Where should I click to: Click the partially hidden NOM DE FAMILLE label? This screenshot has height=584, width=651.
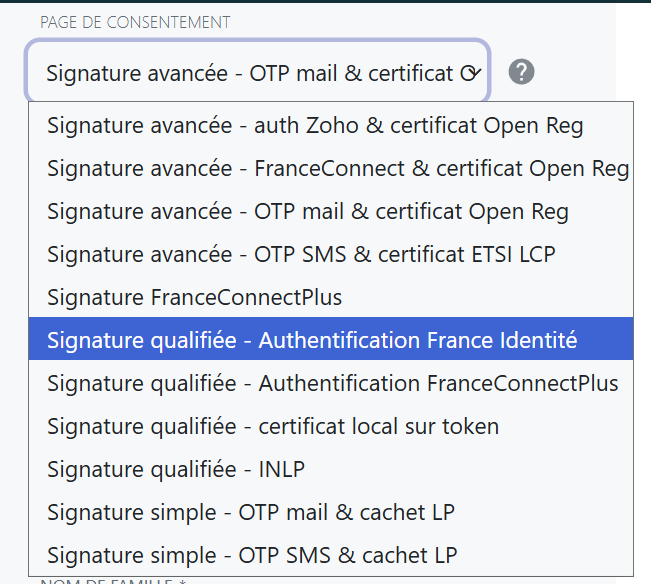click(x=113, y=581)
